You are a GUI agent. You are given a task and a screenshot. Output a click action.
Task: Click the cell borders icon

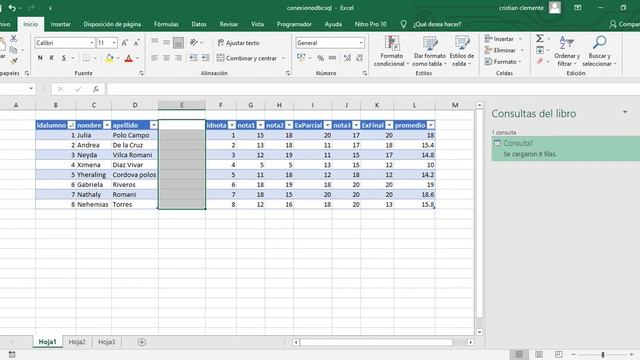(86, 58)
